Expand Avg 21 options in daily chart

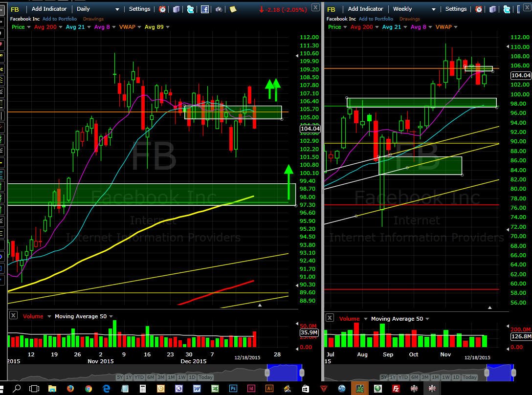point(89,27)
